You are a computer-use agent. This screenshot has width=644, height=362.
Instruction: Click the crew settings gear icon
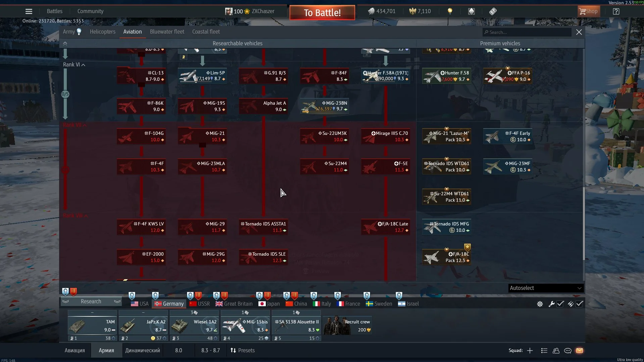pos(540,304)
